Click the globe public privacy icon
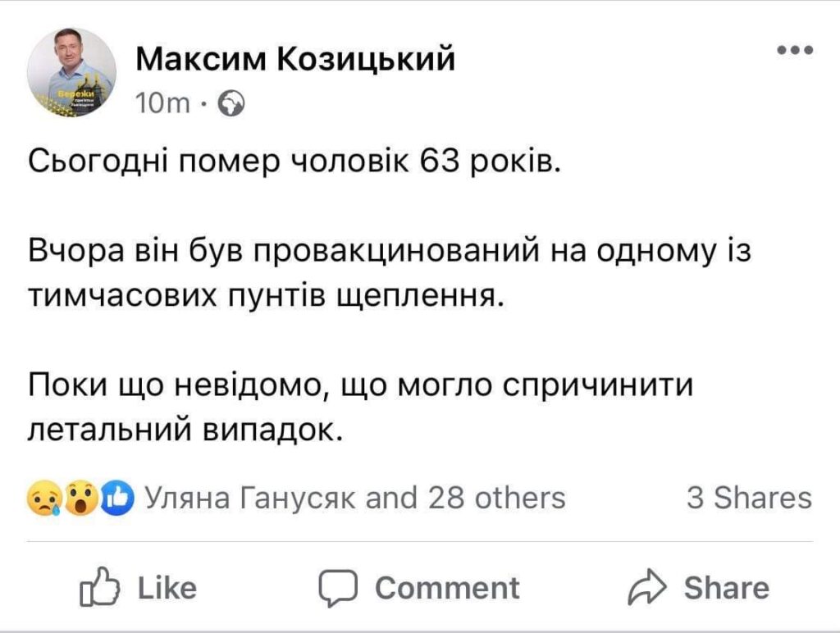Screen dimensions: 840x633 232,103
